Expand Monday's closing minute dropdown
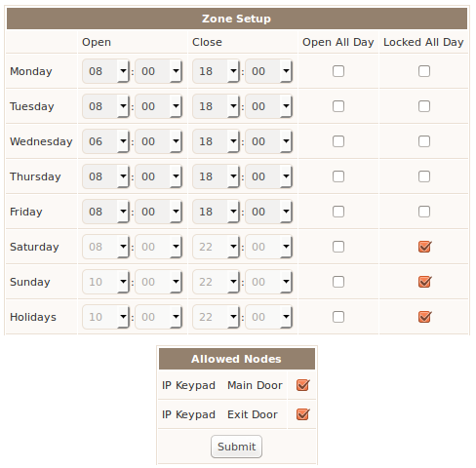Image resolution: width=476 pixels, height=468 pixels. (268, 71)
